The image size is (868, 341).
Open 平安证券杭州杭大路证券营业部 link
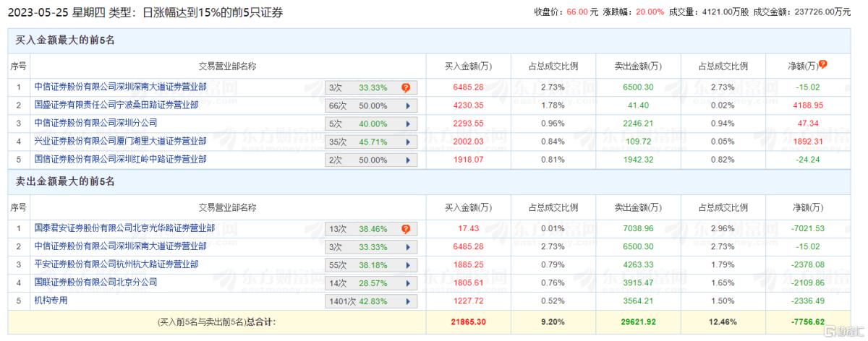116,264
